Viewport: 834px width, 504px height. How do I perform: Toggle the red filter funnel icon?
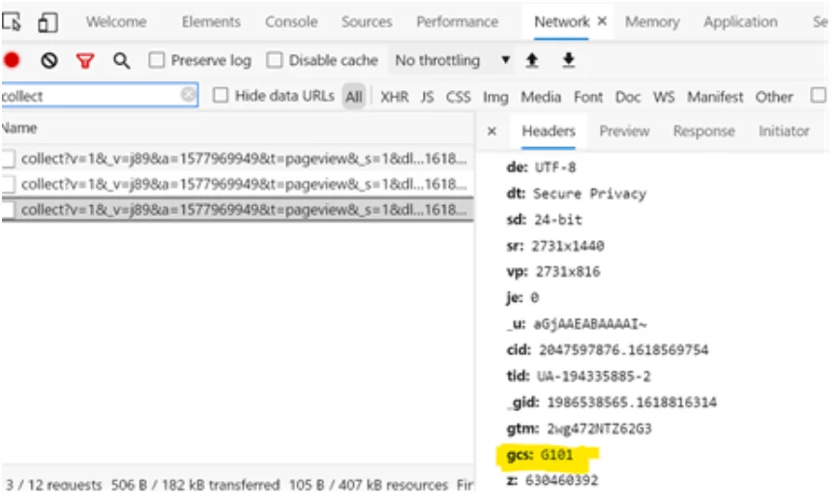click(85, 61)
